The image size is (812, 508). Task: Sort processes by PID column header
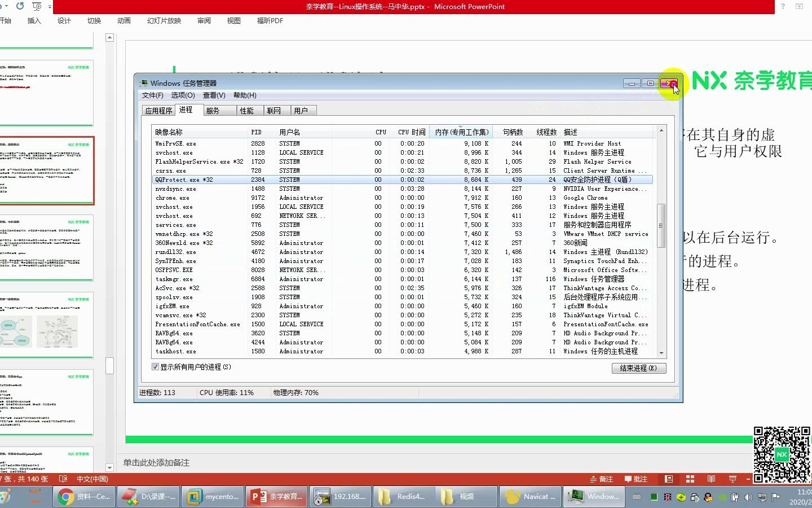coord(261,132)
